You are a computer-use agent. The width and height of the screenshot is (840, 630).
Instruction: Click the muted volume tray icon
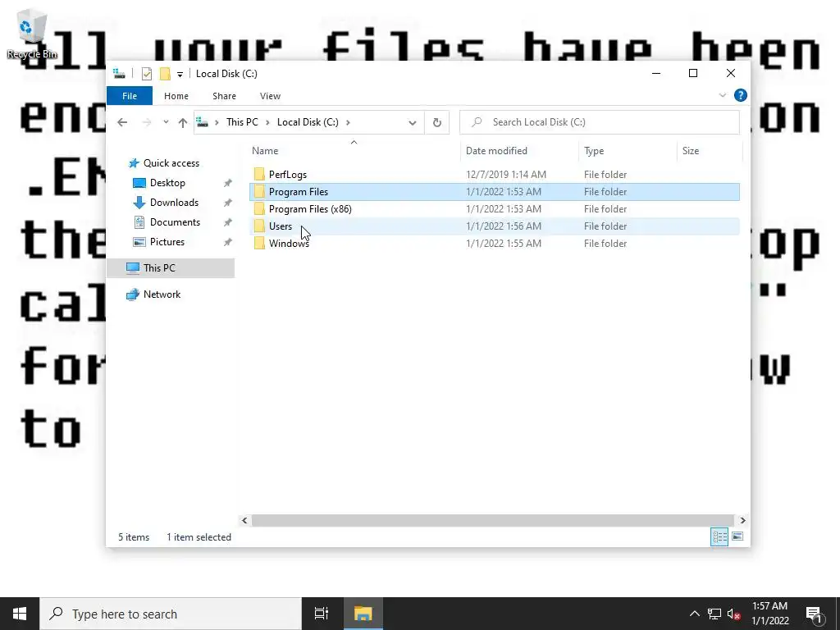click(x=734, y=614)
